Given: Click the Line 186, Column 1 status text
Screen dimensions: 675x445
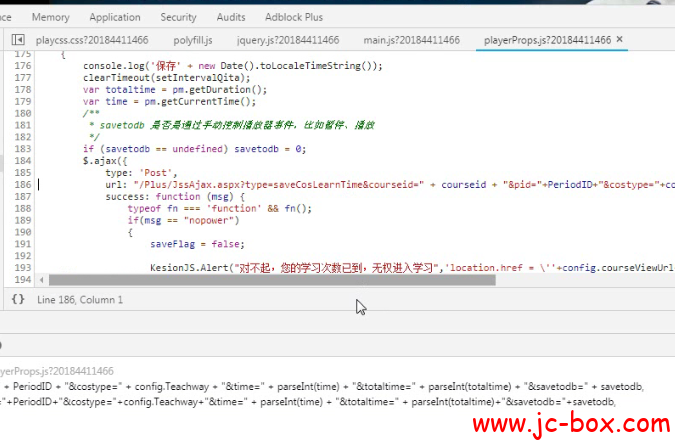Looking at the screenshot, I should click(80, 299).
